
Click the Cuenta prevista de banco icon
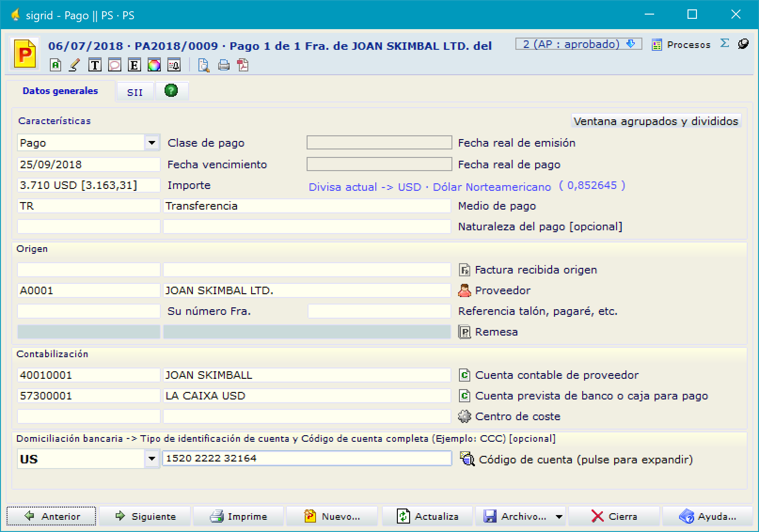pyautogui.click(x=465, y=396)
